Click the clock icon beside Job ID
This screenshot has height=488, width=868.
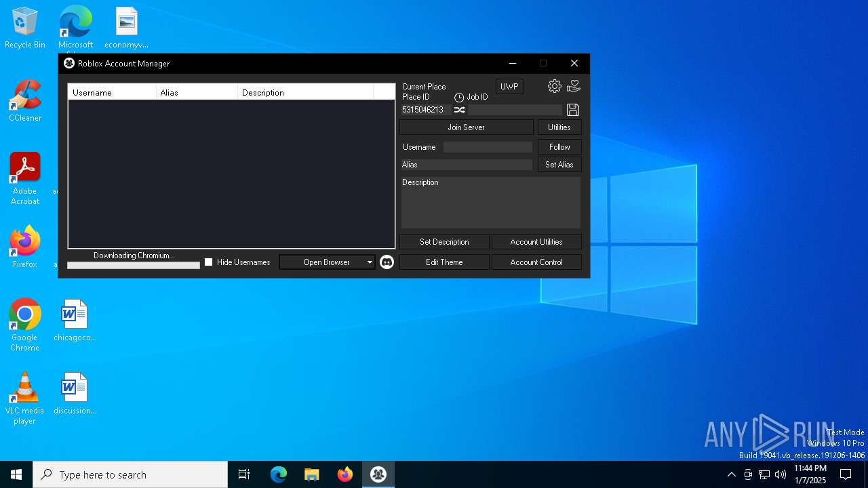click(459, 98)
